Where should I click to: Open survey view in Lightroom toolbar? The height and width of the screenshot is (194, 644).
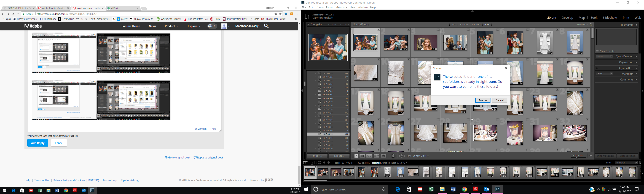pyautogui.click(x=376, y=156)
